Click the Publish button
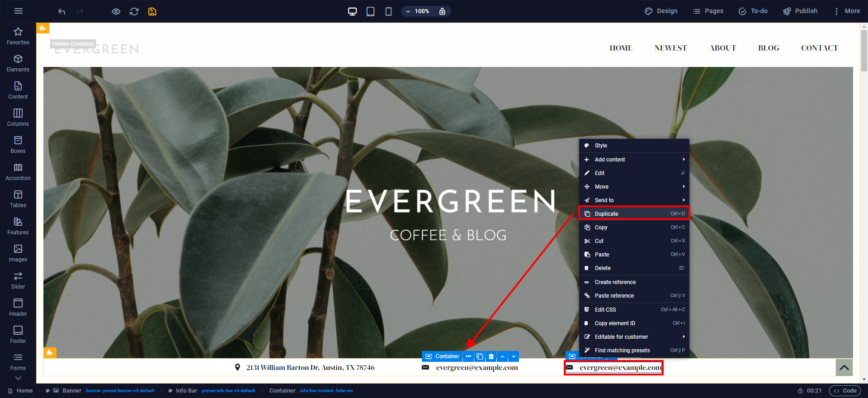The height and width of the screenshot is (398, 868). pyautogui.click(x=800, y=11)
